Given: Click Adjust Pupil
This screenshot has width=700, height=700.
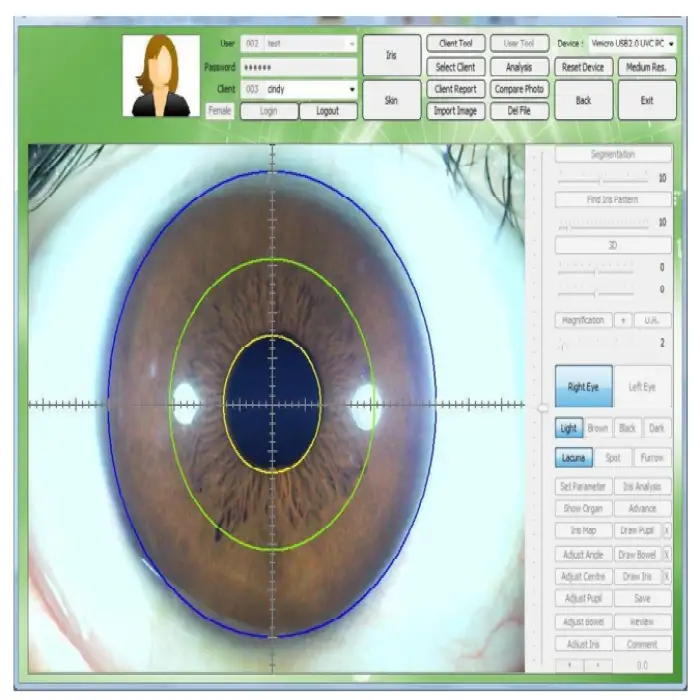Looking at the screenshot, I should point(583,598).
